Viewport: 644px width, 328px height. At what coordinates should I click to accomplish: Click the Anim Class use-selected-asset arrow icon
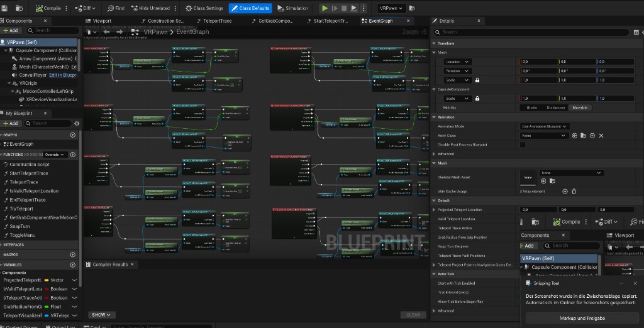click(574, 136)
